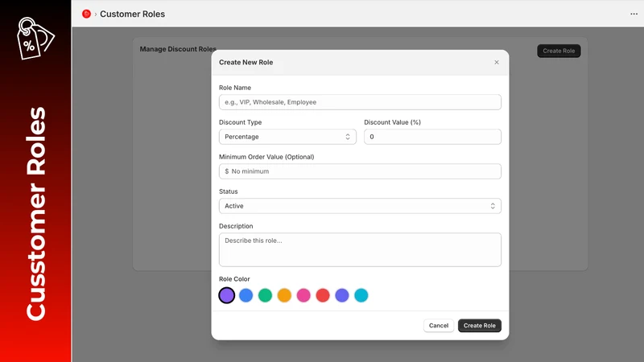Select the blue role color
The width and height of the screenshot is (644, 362).
pos(246,295)
